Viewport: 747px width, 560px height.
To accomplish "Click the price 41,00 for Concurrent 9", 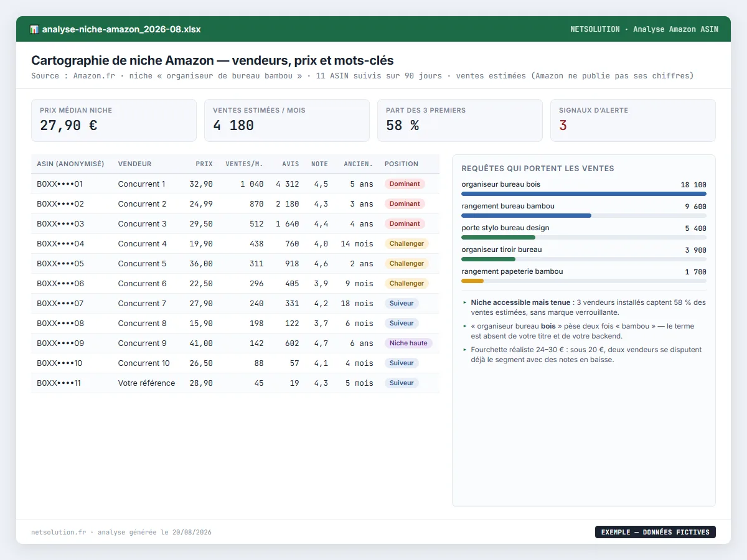I will [201, 343].
